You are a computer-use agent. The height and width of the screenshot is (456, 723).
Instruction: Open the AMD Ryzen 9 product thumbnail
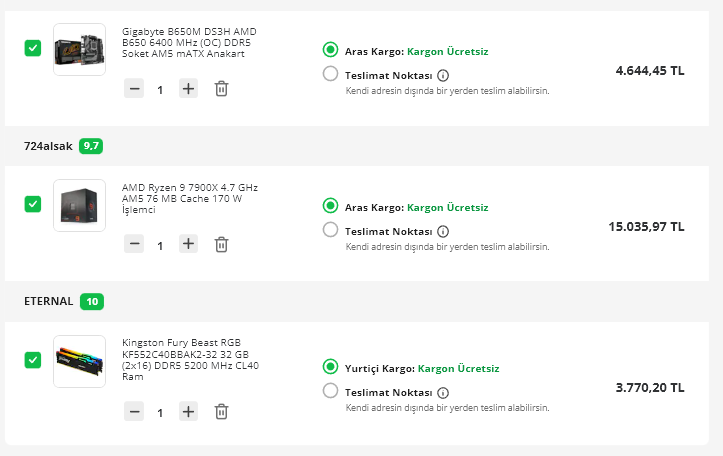[x=79, y=205]
